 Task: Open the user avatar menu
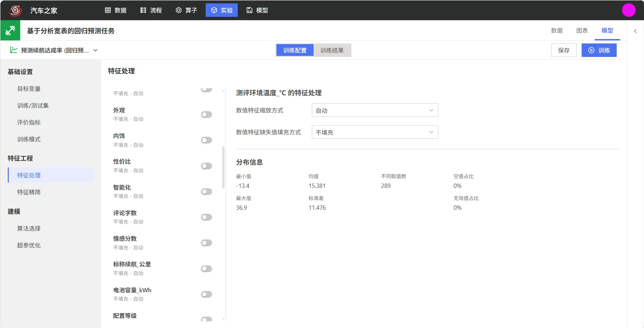(628, 10)
